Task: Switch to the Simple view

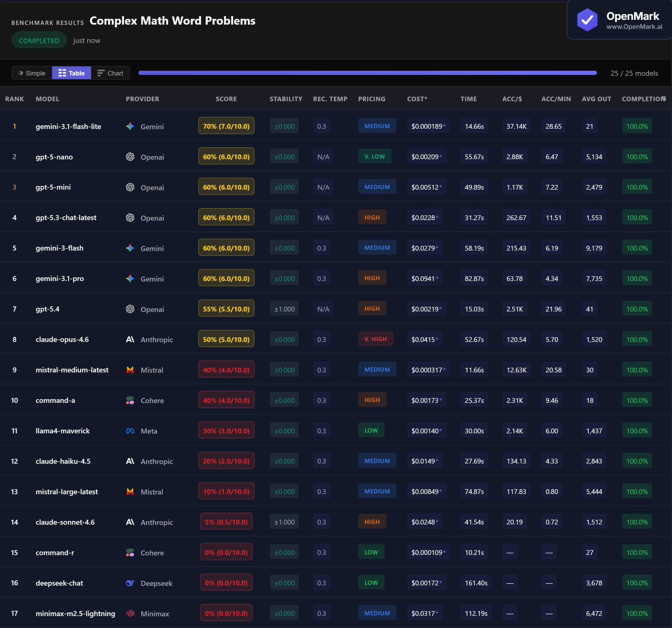Action: [32, 73]
